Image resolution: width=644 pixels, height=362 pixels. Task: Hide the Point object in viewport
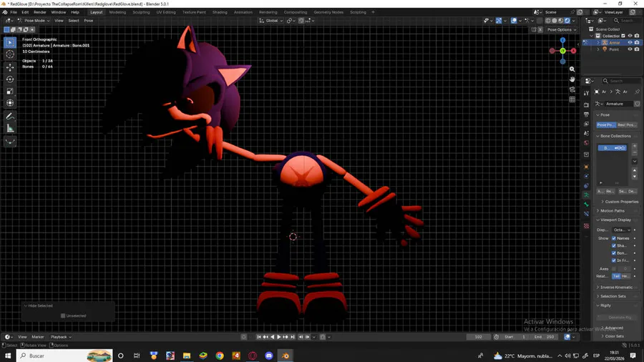[x=630, y=49]
